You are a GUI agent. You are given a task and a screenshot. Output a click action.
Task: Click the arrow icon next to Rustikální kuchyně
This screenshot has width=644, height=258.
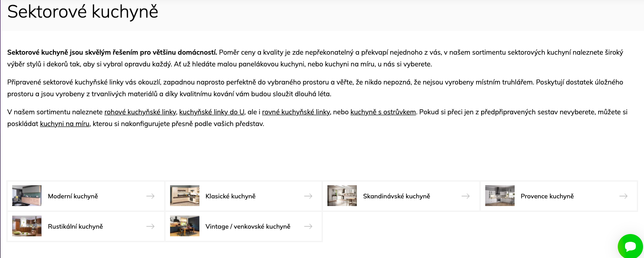point(151,226)
